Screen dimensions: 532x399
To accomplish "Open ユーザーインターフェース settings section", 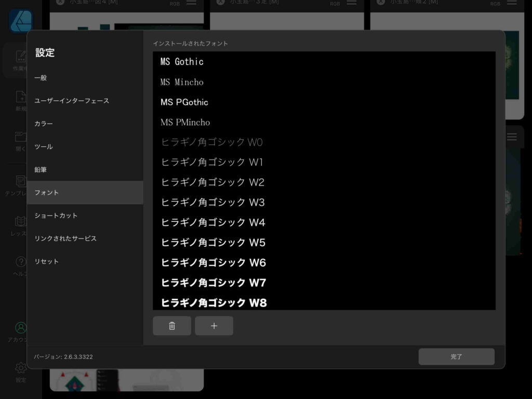I will point(85,101).
